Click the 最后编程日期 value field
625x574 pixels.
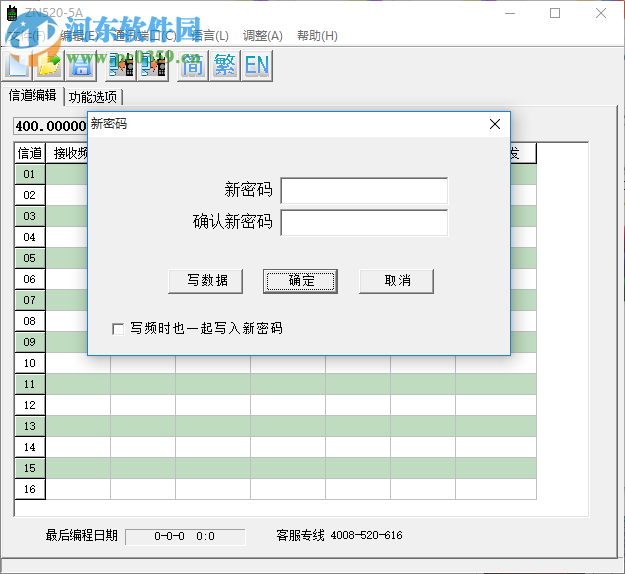click(185, 537)
